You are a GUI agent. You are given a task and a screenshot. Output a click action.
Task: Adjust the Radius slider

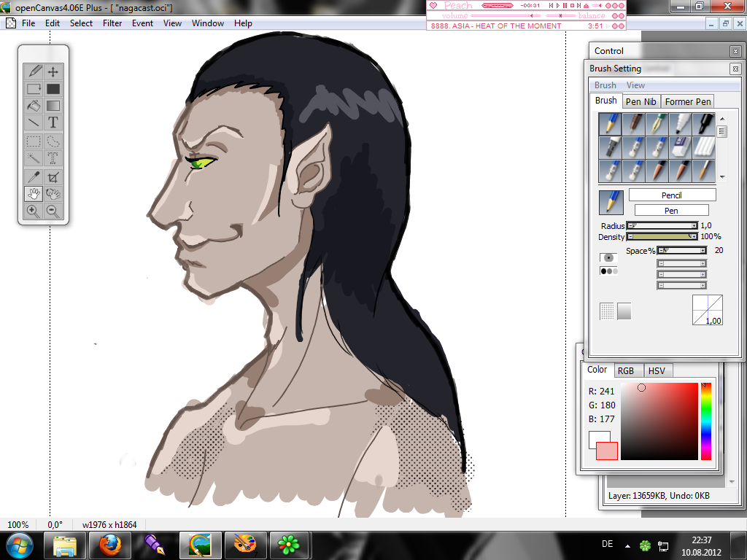662,225
